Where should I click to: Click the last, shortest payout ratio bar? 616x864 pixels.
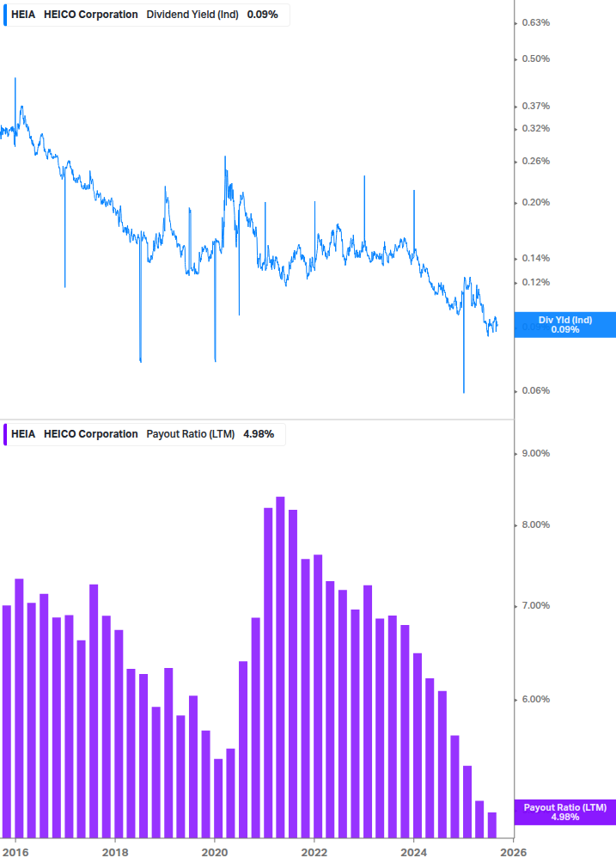pos(492,825)
